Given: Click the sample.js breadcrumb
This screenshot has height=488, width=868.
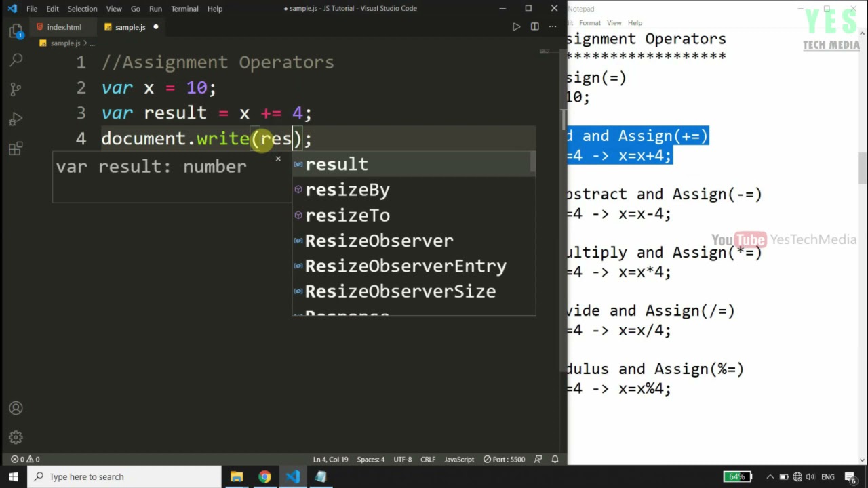Looking at the screenshot, I should 65,43.
